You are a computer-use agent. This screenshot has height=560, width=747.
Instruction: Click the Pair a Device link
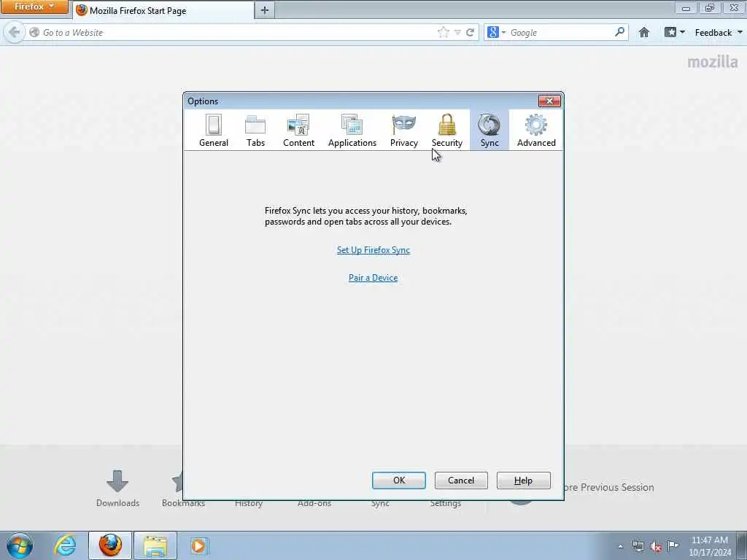click(x=373, y=278)
